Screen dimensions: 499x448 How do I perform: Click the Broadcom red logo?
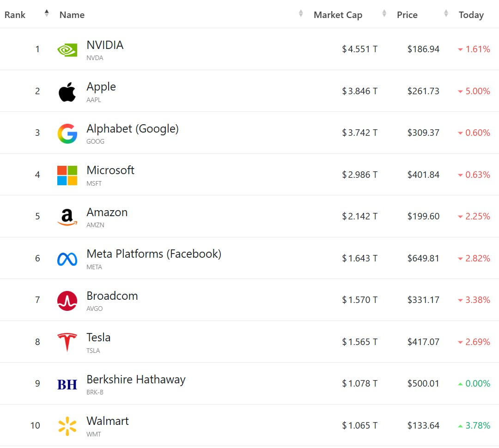click(x=67, y=301)
